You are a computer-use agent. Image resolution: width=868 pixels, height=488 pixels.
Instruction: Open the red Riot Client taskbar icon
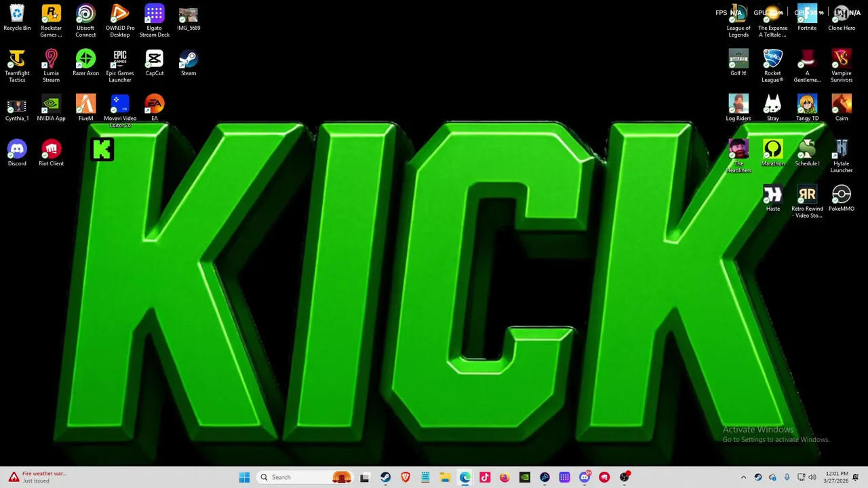[604, 477]
